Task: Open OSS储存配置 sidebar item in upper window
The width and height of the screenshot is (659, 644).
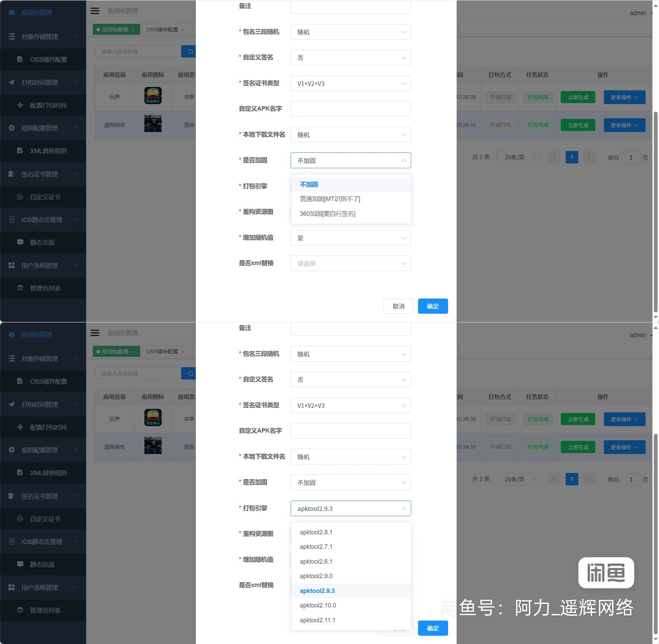Action: 48,60
